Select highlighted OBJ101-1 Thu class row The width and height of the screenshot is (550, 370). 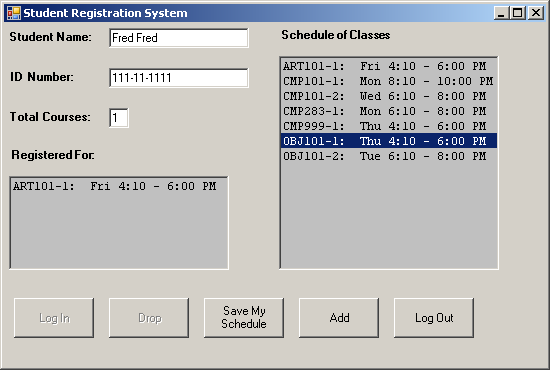pyautogui.click(x=389, y=141)
